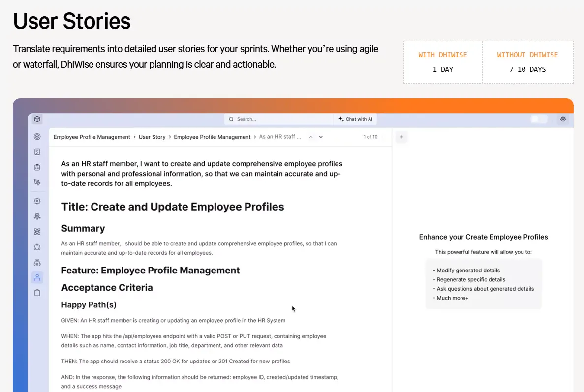Open the blank clipboard sidebar icon
This screenshot has width=584, height=392.
coord(37,293)
